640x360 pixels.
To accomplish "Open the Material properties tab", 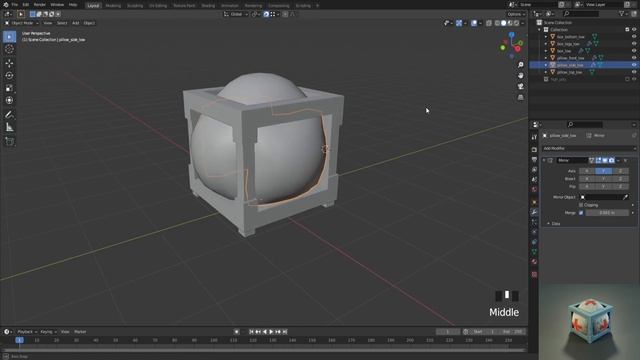I will point(534,262).
